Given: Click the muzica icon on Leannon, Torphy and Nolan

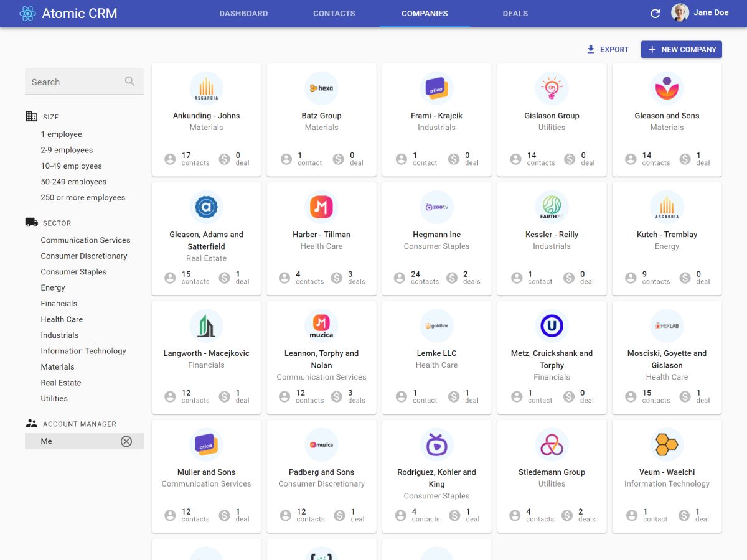Looking at the screenshot, I should click(321, 325).
